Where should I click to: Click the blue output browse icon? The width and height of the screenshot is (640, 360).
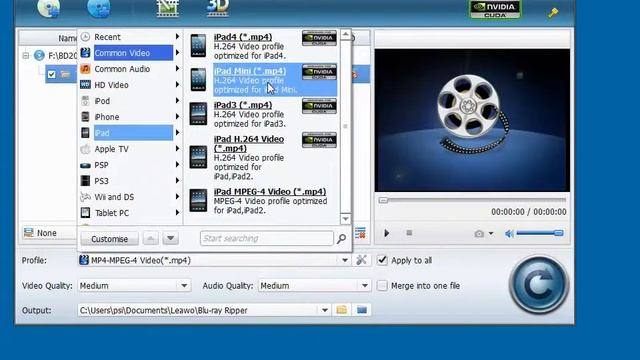(x=362, y=310)
